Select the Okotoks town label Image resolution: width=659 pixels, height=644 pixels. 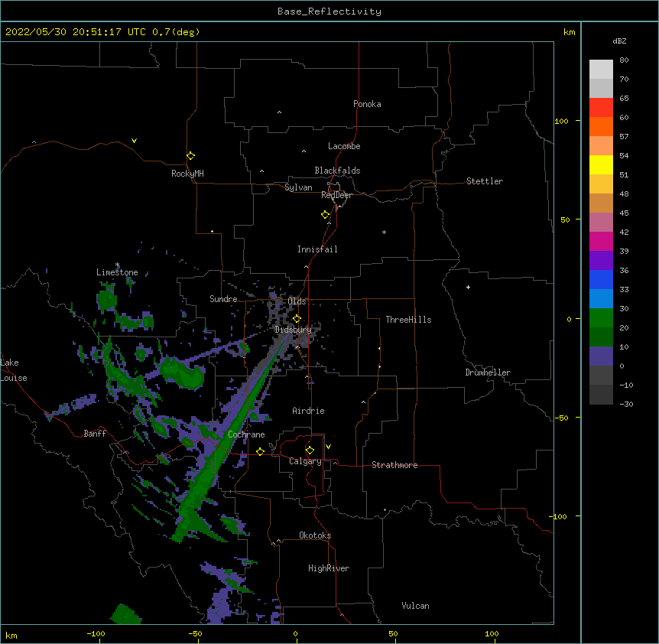tap(315, 535)
